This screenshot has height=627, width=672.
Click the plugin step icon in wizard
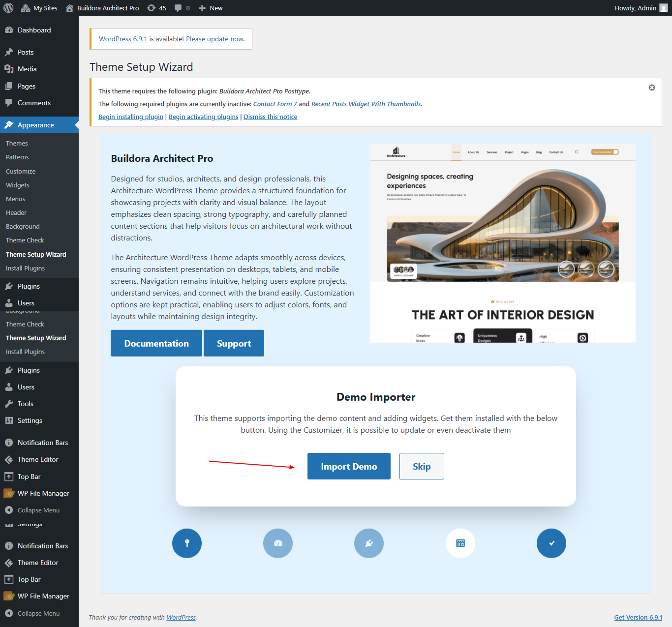pyautogui.click(x=369, y=543)
